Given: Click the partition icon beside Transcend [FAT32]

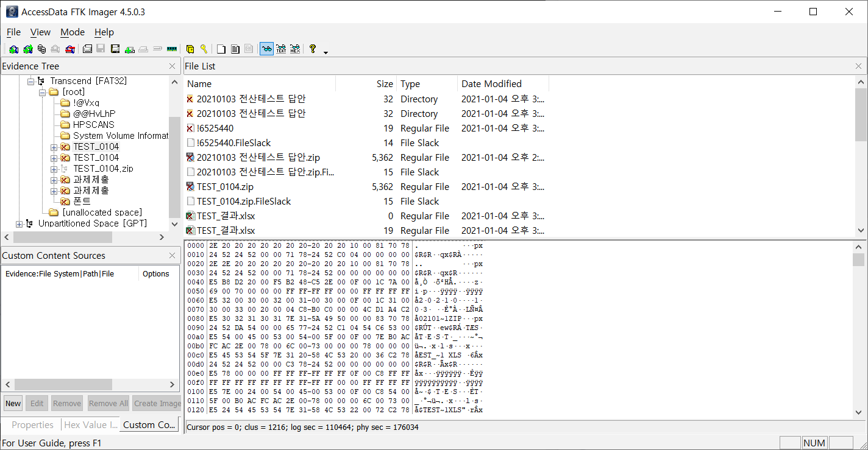Looking at the screenshot, I should 41,81.
